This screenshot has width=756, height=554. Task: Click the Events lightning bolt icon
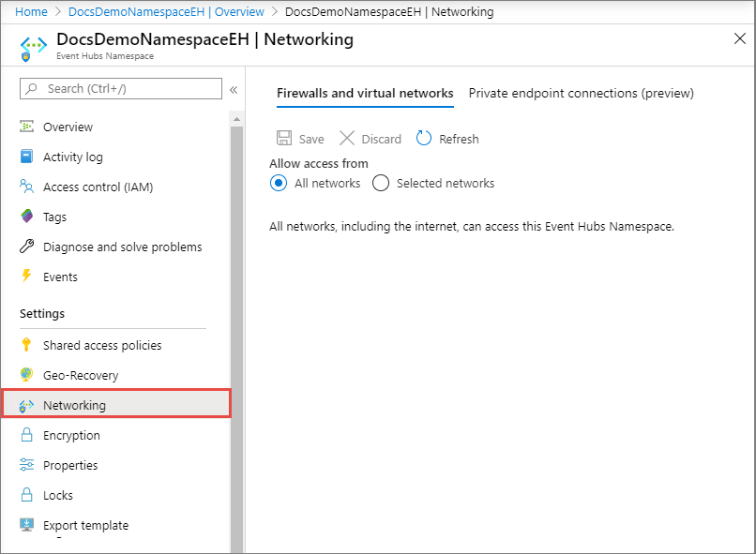tap(26, 276)
